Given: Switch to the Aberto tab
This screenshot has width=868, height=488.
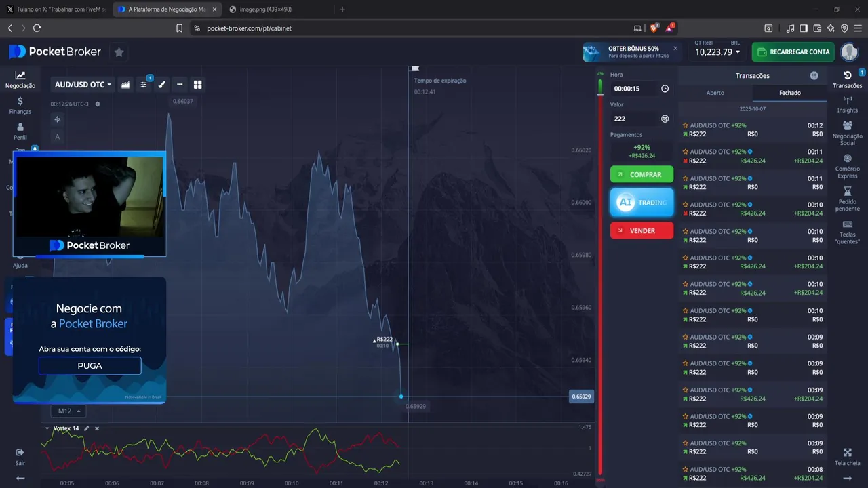Looking at the screenshot, I should coord(715,93).
